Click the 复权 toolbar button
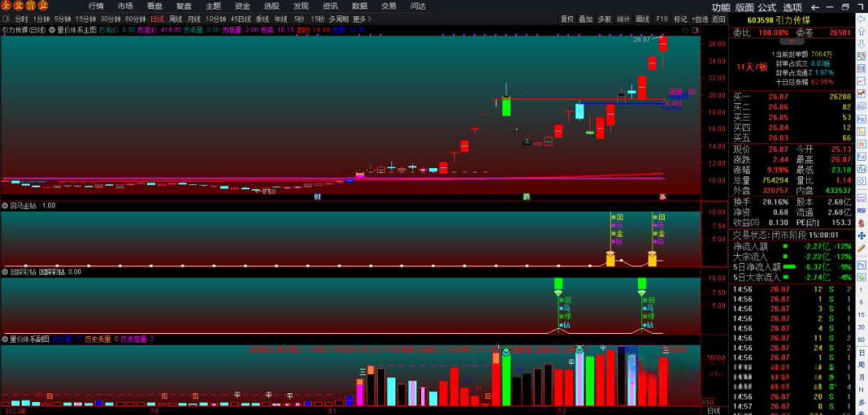868x415 pixels. coord(567,18)
